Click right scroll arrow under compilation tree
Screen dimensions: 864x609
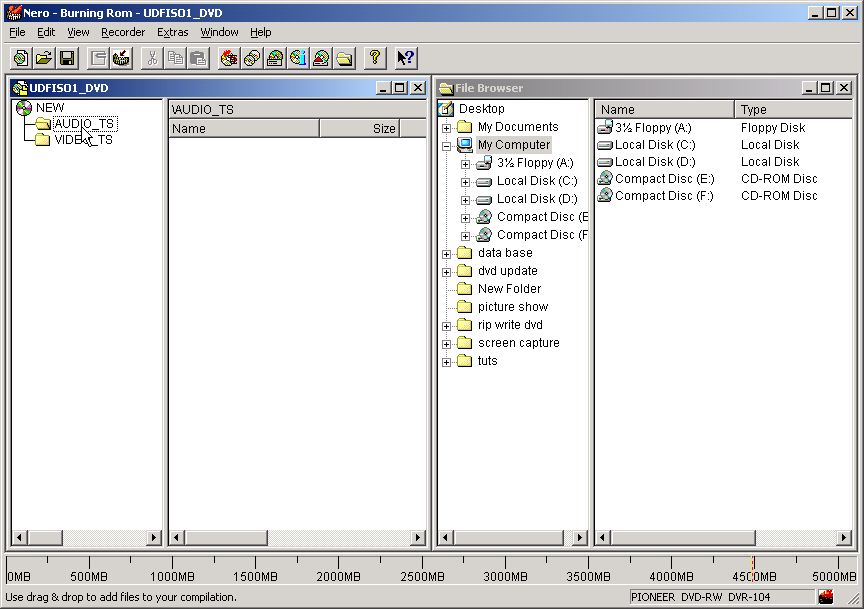[154, 537]
